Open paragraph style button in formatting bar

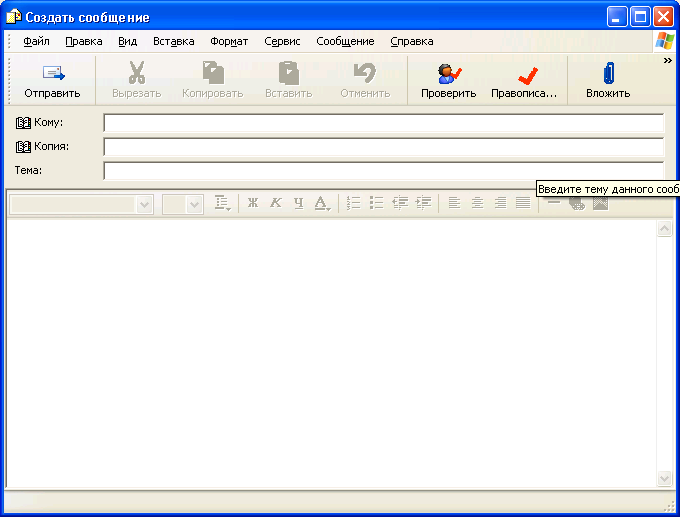222,203
